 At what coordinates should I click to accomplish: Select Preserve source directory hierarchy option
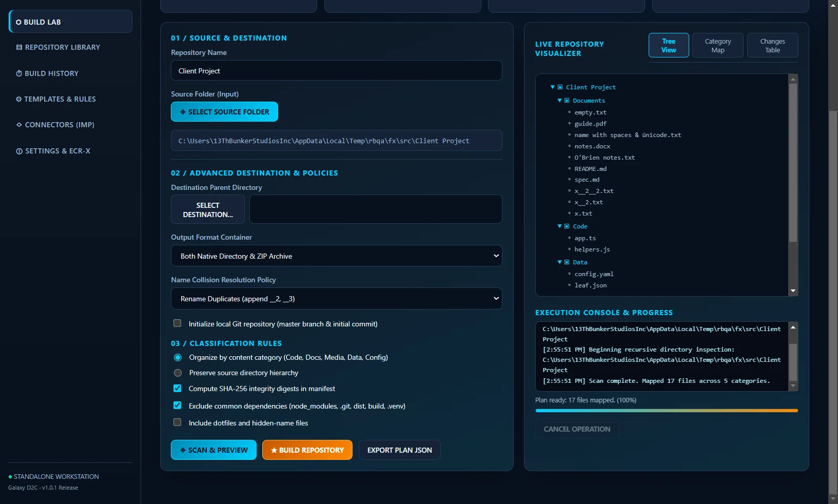click(178, 373)
